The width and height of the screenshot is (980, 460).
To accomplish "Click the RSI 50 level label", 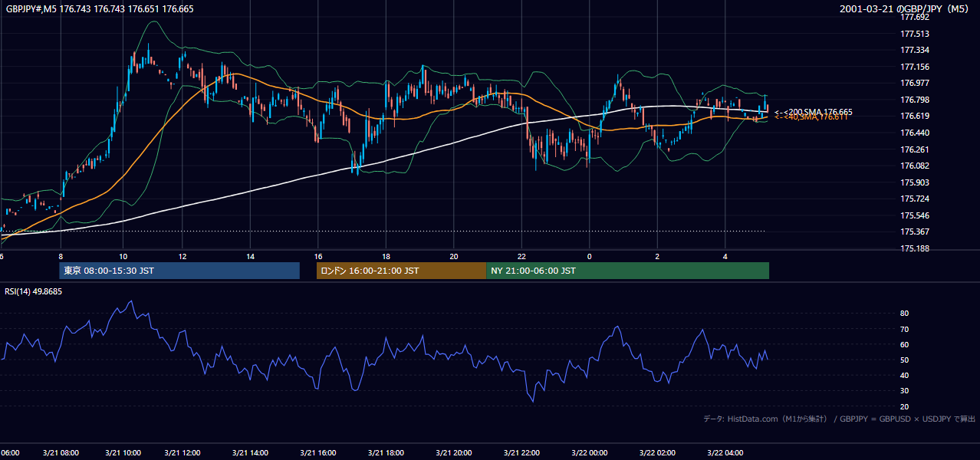I will [x=904, y=360].
